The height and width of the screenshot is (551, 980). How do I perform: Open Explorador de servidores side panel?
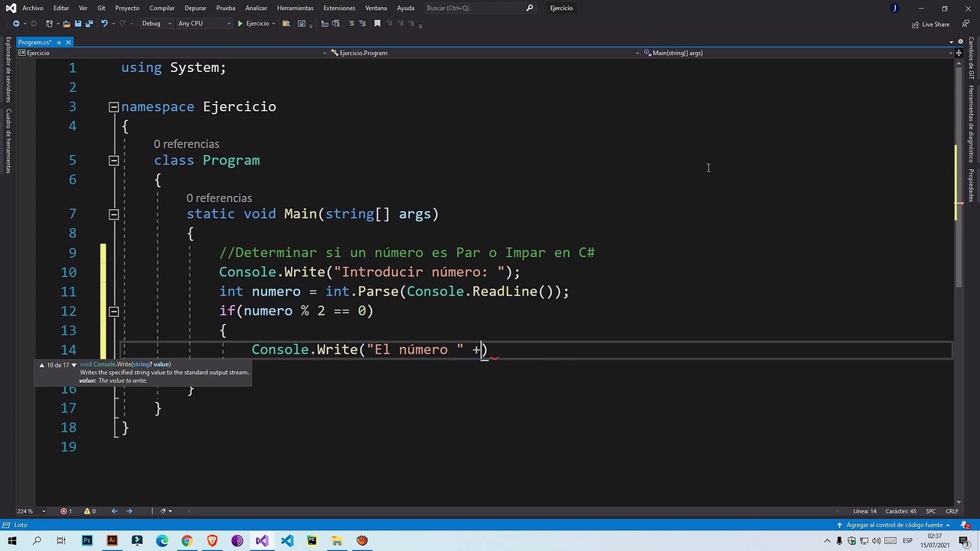tap(8, 70)
